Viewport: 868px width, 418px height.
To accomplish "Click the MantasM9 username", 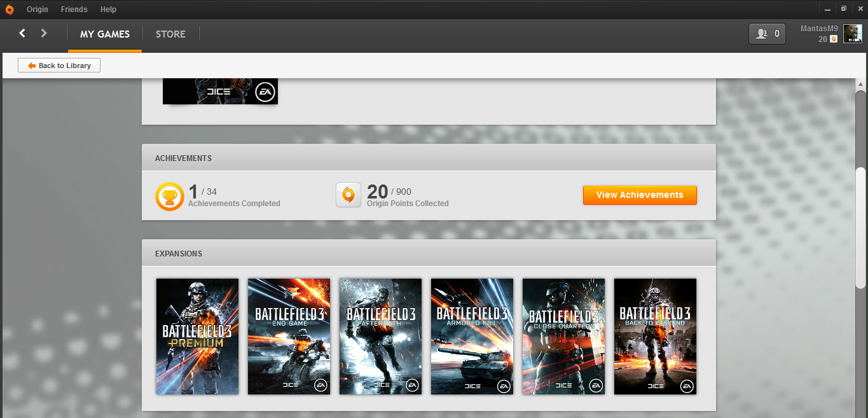I will [x=819, y=29].
